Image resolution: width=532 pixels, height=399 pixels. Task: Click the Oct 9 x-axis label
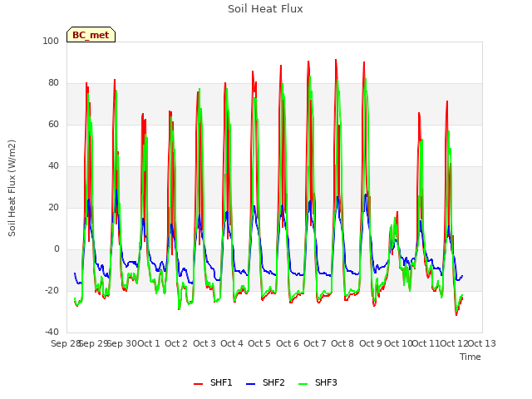pos(371,343)
